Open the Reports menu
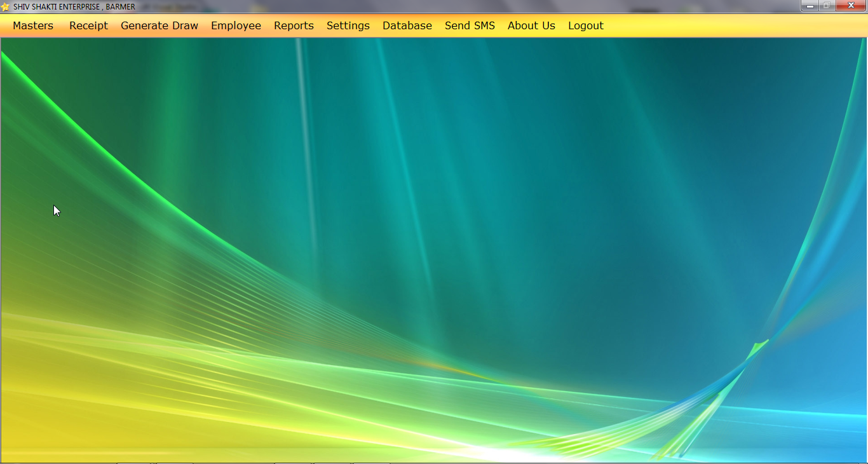Image resolution: width=868 pixels, height=464 pixels. point(294,25)
